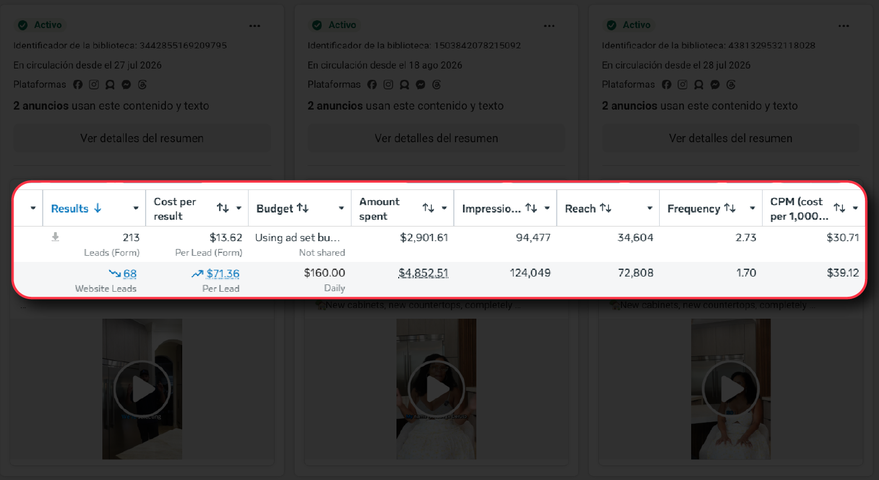The width and height of the screenshot is (879, 480).
Task: Click sort arrows on Cost per result
Action: tap(223, 208)
